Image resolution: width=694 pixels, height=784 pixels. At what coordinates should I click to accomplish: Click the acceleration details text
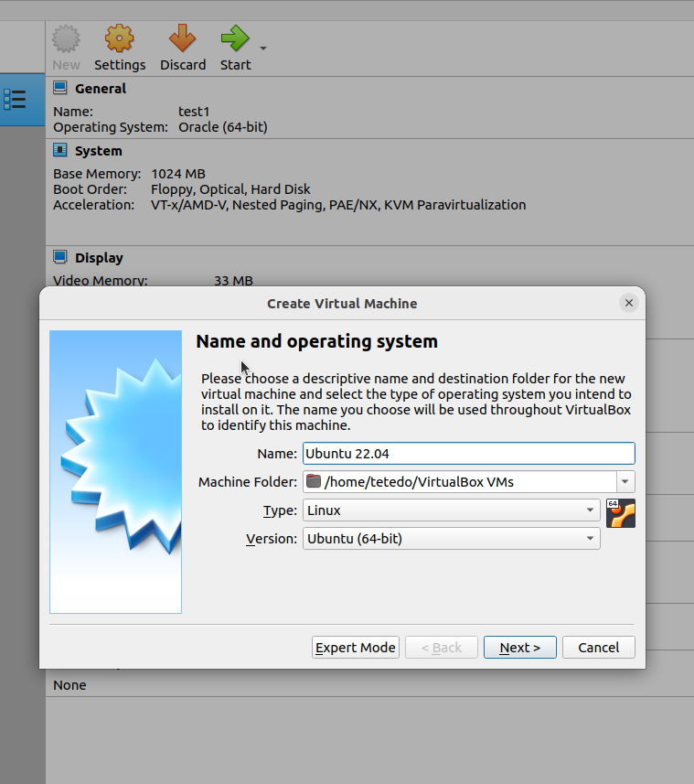[x=338, y=205]
